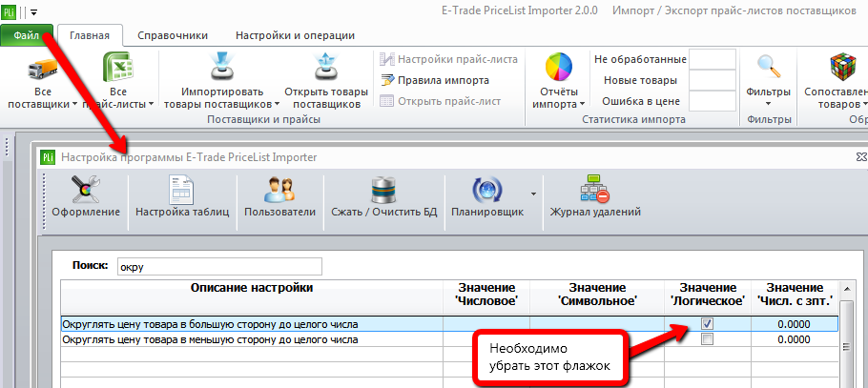Click Открыть товары поставщиков icon
Image resolution: width=868 pixels, height=388 pixels.
pyautogui.click(x=326, y=69)
